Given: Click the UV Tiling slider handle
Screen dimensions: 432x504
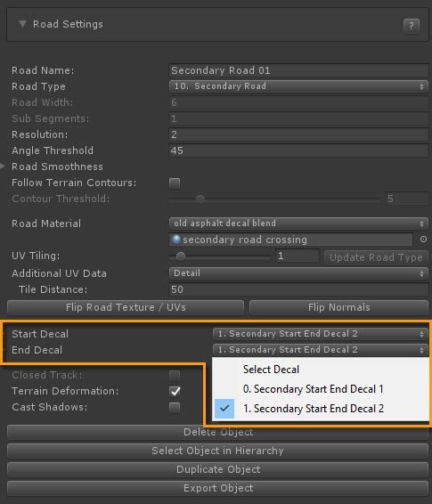Looking at the screenshot, I should 181,256.
